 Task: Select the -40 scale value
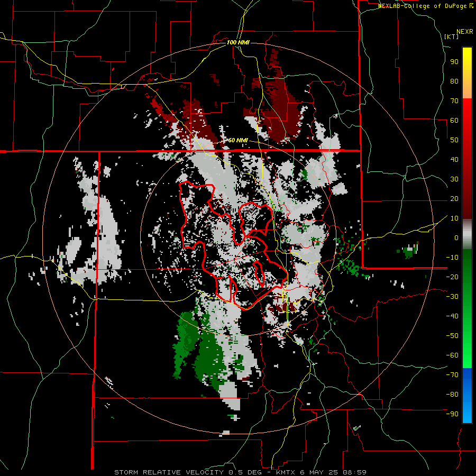[x=452, y=316]
